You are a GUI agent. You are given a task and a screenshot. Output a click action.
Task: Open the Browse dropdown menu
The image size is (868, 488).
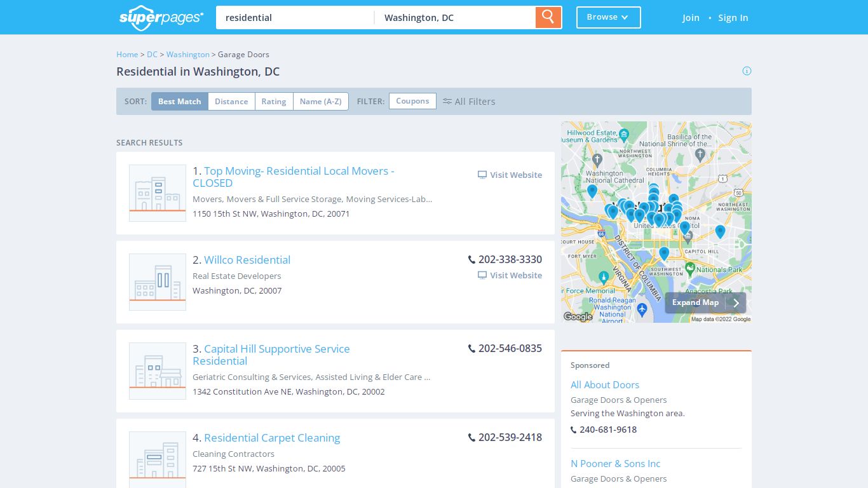click(608, 17)
